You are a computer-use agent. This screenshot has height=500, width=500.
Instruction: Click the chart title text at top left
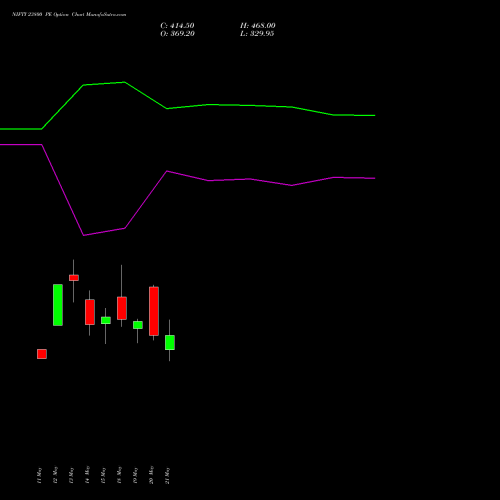tap(69, 15)
